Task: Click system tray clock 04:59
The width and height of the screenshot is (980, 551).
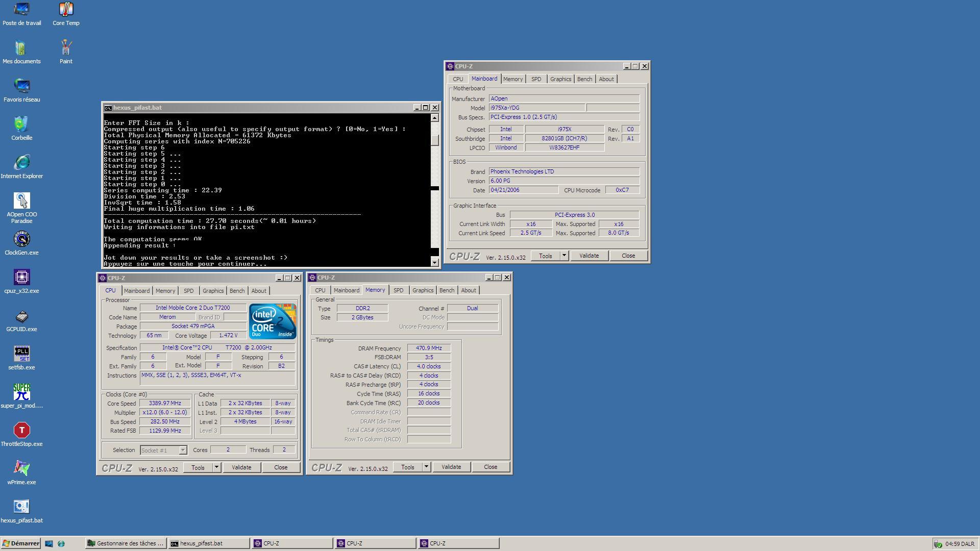Action: [x=960, y=544]
